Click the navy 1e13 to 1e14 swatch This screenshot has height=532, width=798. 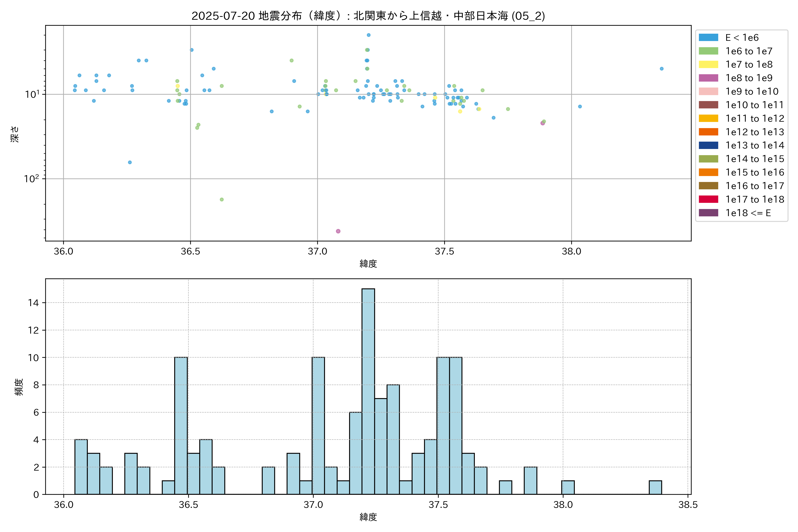pyautogui.click(x=708, y=146)
